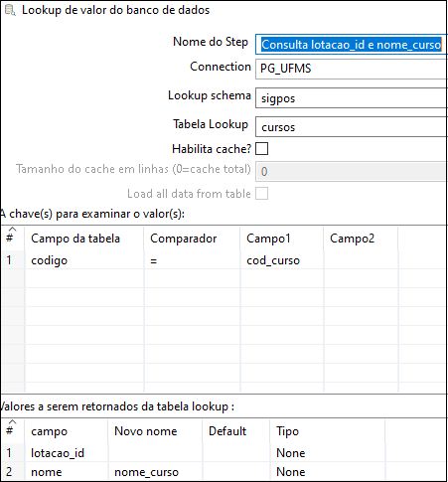Click the cache size in rows field
Image resolution: width=448 pixels, height=482 pixels.
pyautogui.click(x=352, y=172)
